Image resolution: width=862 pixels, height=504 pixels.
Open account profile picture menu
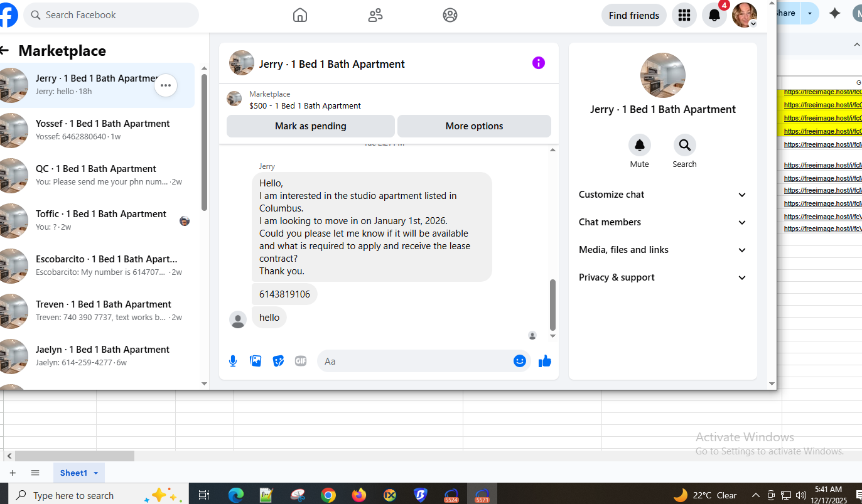[745, 15]
